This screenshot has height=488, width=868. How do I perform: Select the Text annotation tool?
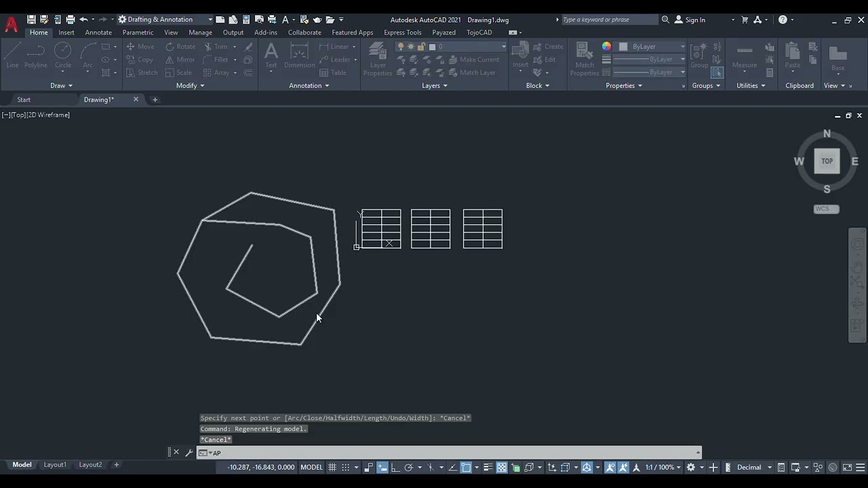pyautogui.click(x=271, y=56)
